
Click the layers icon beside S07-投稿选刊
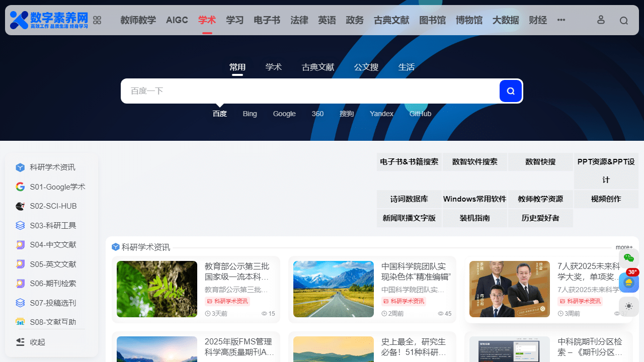pyautogui.click(x=20, y=303)
